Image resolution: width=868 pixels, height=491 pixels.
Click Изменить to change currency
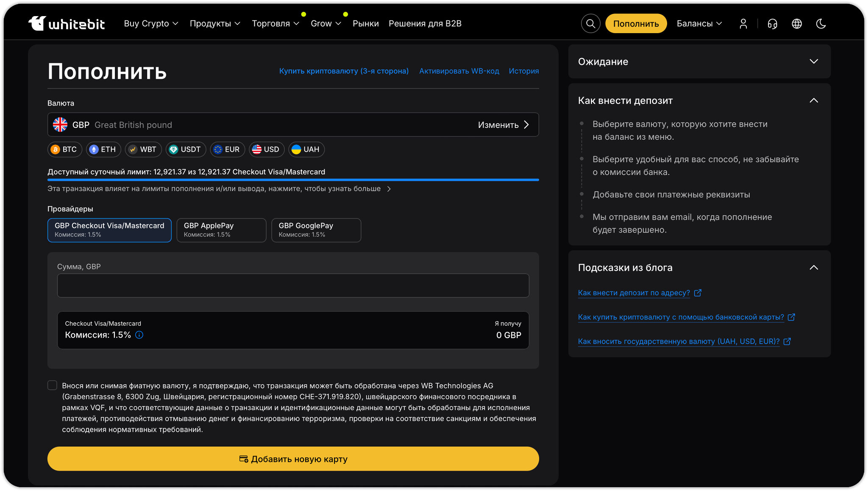(x=504, y=125)
